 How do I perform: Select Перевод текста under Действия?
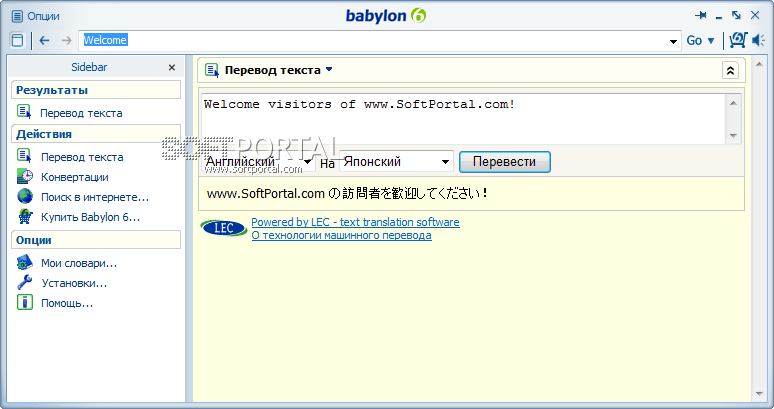pyautogui.click(x=82, y=157)
